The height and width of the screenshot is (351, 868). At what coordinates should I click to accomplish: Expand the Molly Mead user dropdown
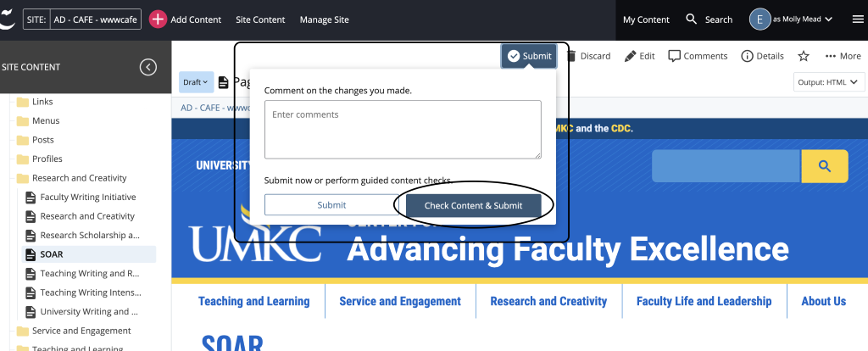pos(802,19)
